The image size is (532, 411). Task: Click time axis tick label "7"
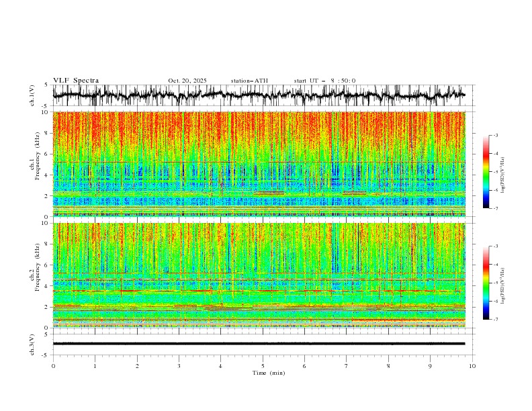[347, 366]
